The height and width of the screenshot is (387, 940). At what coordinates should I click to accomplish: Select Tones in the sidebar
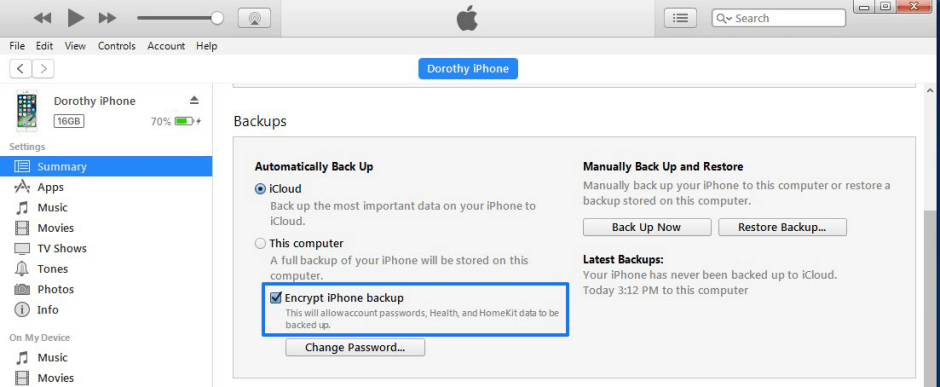tap(52, 268)
